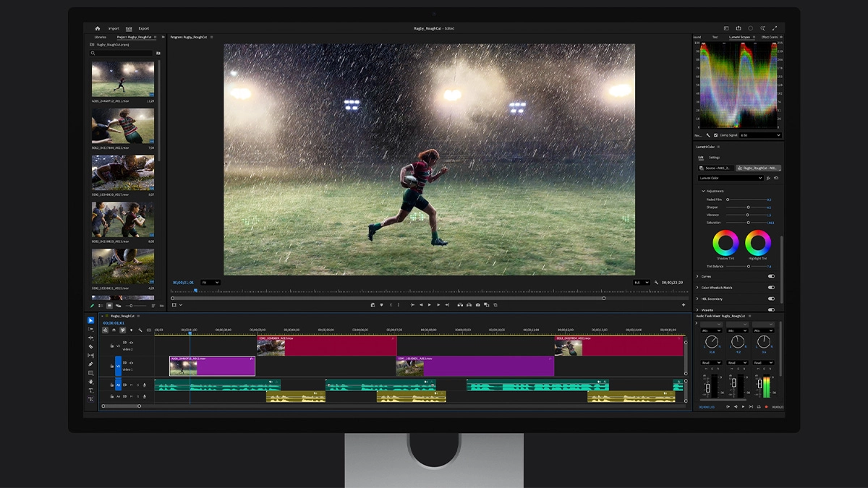This screenshot has width=868, height=488.
Task: Select the Hand tool
Action: coord(91,381)
